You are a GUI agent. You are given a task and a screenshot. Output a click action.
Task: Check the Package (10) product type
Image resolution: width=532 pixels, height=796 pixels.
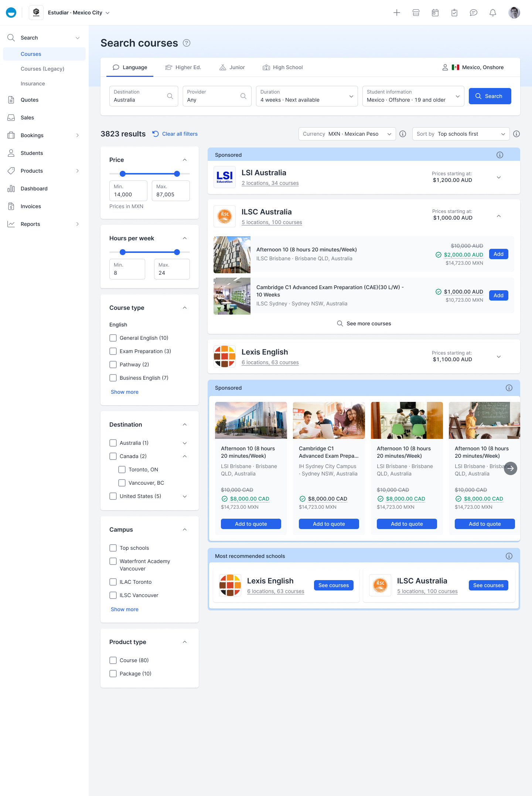pos(113,674)
